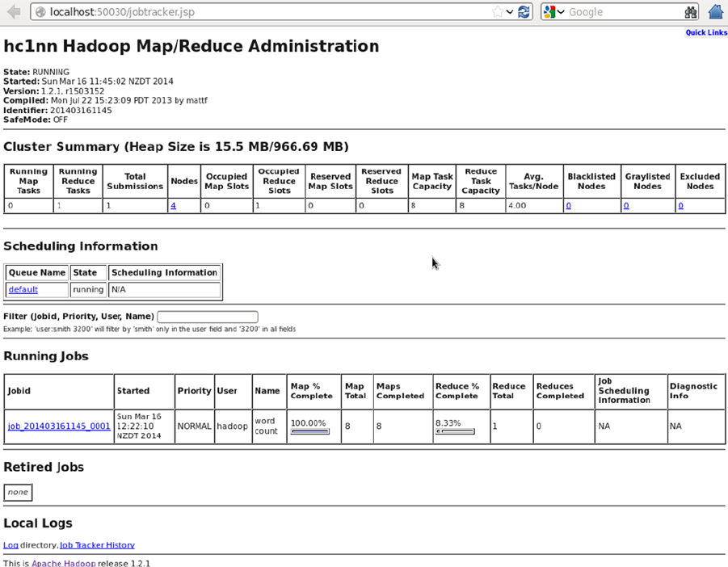The width and height of the screenshot is (728, 567).
Task: Open the Quick Links menu
Action: click(706, 32)
